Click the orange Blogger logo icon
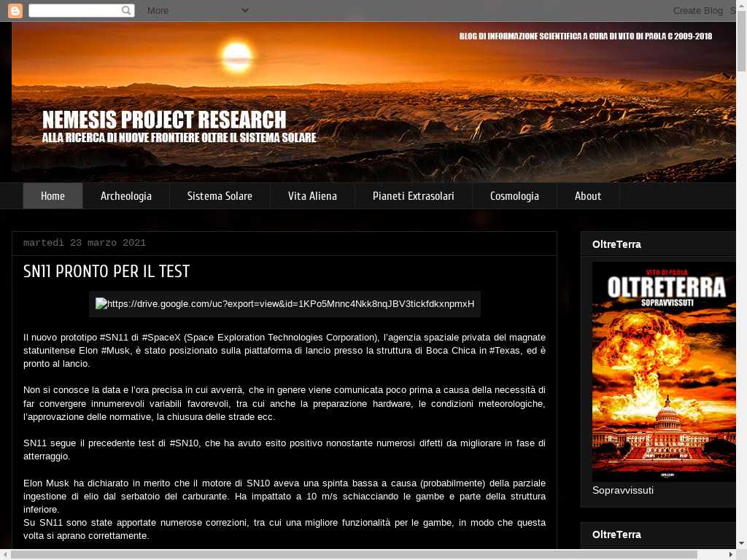Image resolution: width=747 pixels, height=560 pixels. [x=15, y=10]
